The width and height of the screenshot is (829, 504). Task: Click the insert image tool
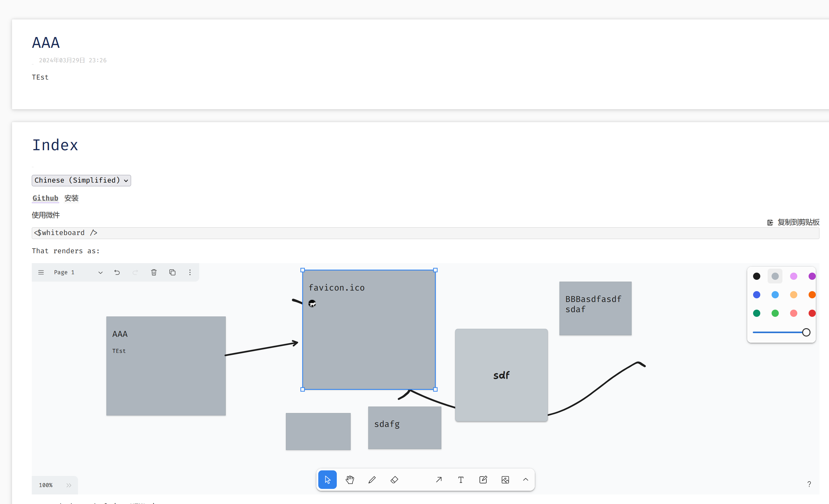point(505,479)
